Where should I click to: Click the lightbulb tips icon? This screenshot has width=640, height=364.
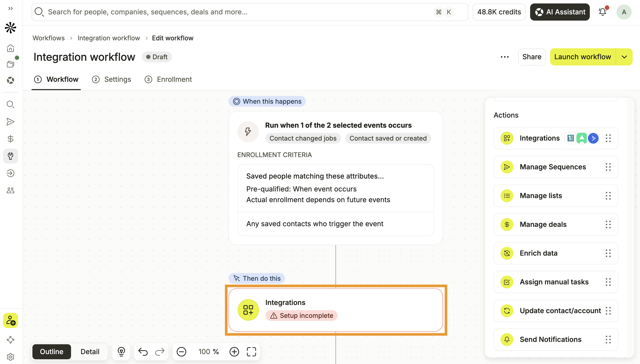click(x=121, y=352)
